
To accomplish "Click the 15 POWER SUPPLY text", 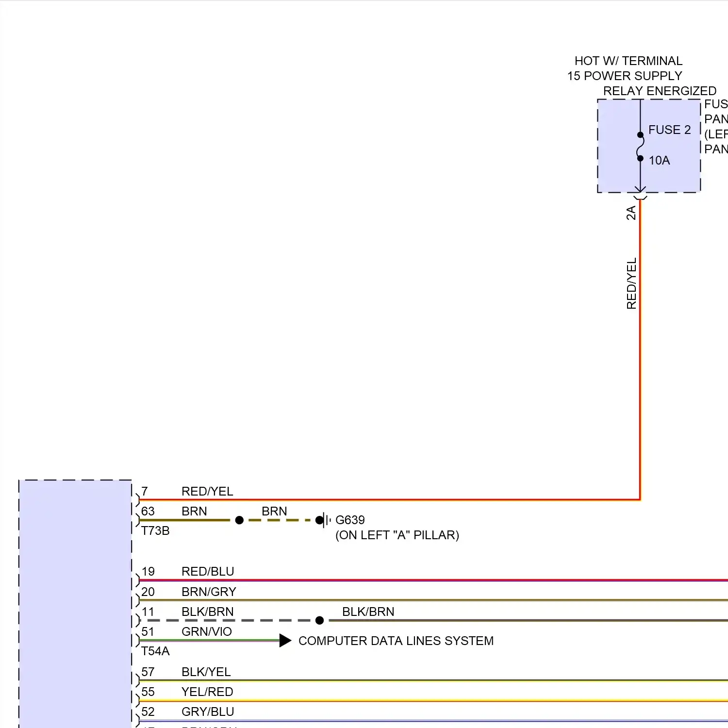I will click(x=625, y=76).
